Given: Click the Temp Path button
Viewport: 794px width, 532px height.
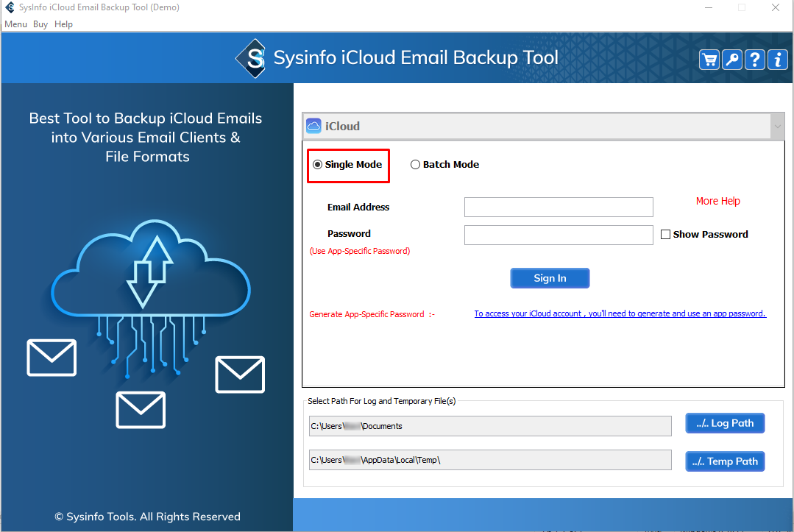Looking at the screenshot, I should coord(725,461).
